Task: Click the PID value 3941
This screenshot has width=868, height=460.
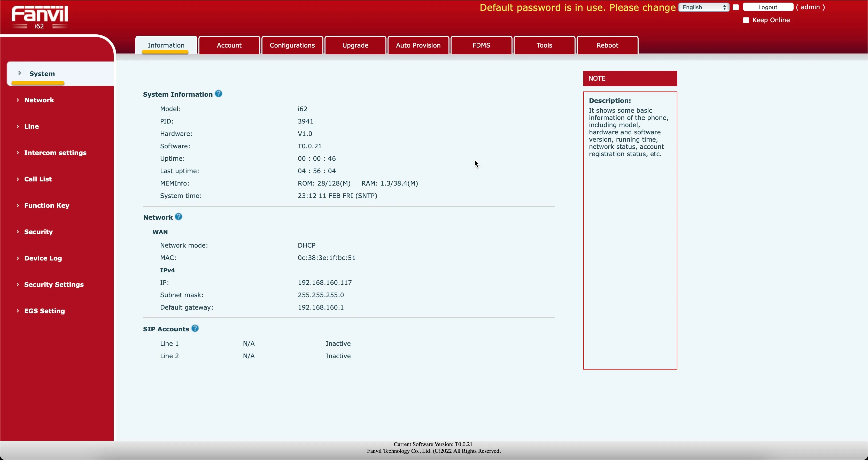Action: (x=305, y=121)
